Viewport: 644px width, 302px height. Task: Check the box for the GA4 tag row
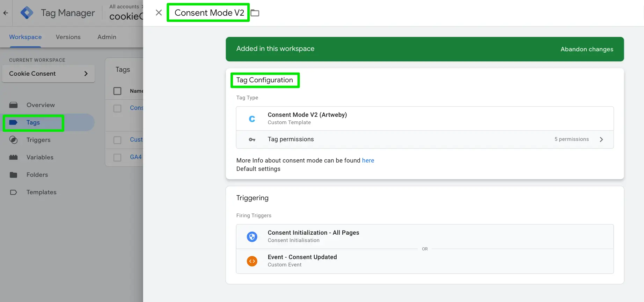click(x=117, y=157)
